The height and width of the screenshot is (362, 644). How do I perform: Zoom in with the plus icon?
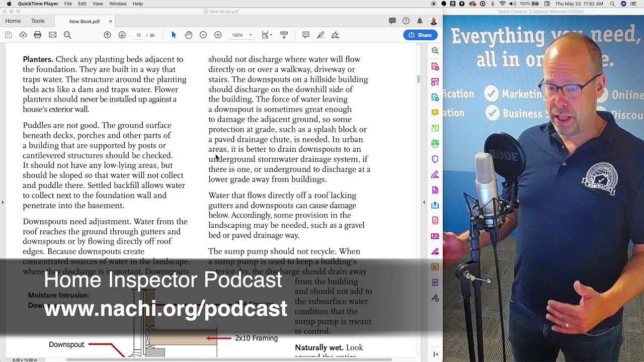point(218,35)
